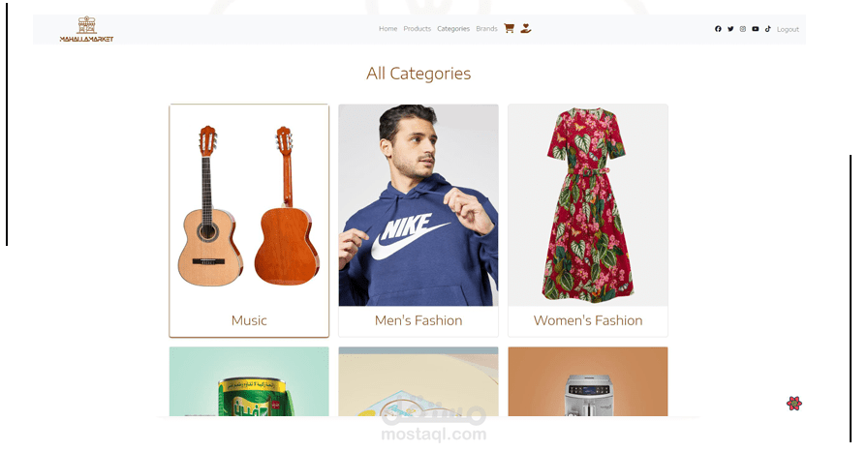Open the YouTube icon link
Image resolution: width=868 pixels, height=452 pixels.
[x=755, y=29]
